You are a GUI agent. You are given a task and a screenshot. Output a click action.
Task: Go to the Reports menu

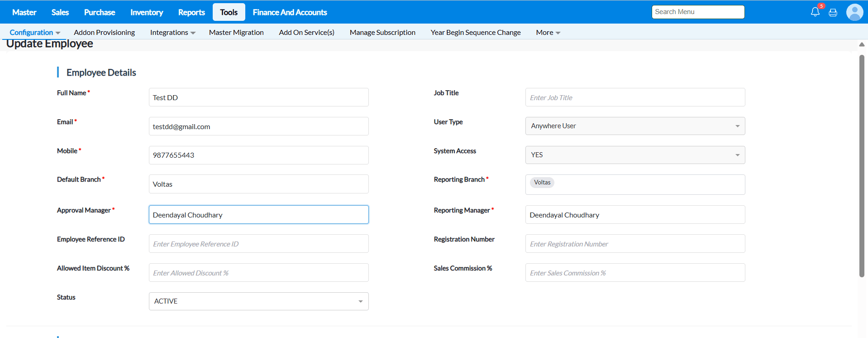(191, 12)
